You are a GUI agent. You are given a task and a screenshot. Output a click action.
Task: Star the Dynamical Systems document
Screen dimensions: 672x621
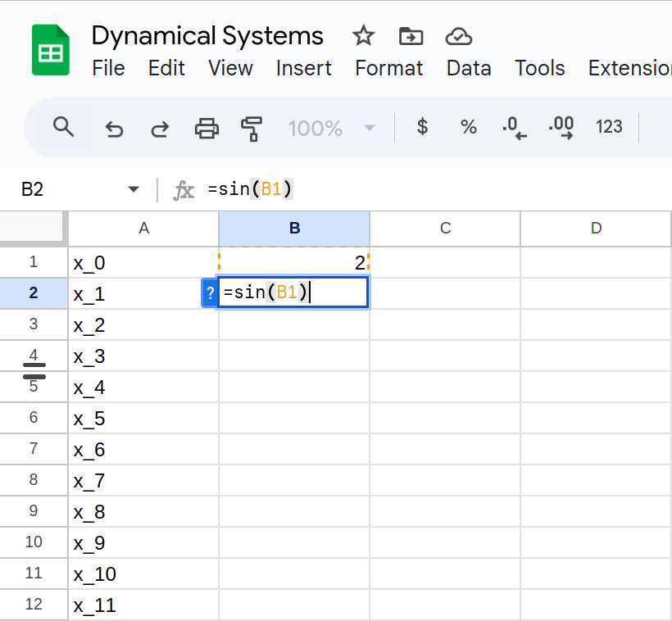pyautogui.click(x=363, y=36)
